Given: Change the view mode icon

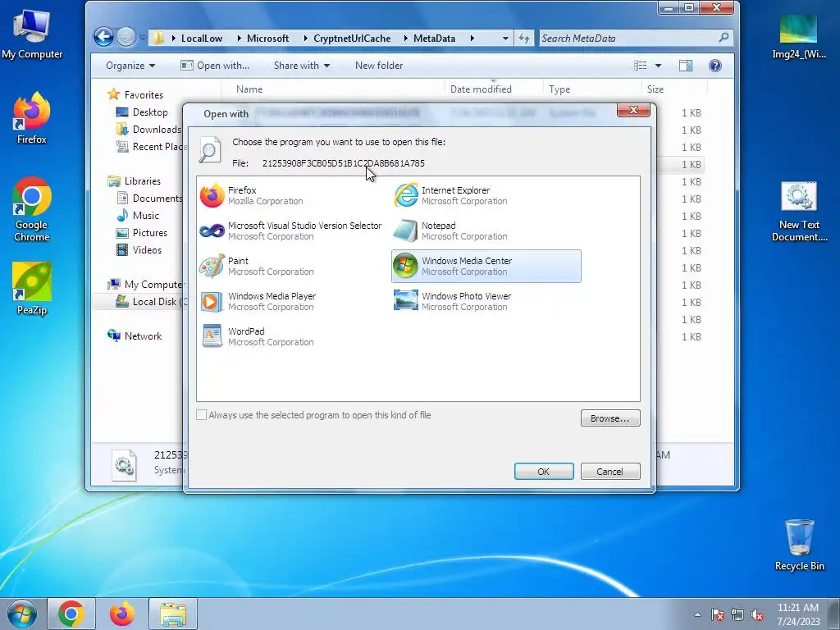Looking at the screenshot, I should click(x=640, y=66).
